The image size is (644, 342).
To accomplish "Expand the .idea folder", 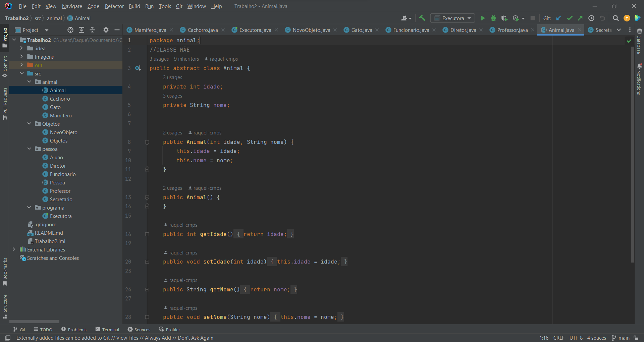I will [x=21, y=48].
